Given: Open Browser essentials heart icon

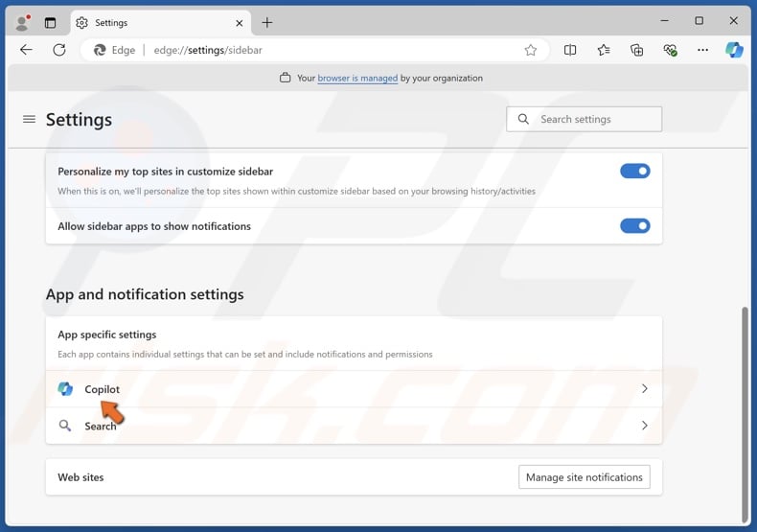Looking at the screenshot, I should pyautogui.click(x=670, y=50).
